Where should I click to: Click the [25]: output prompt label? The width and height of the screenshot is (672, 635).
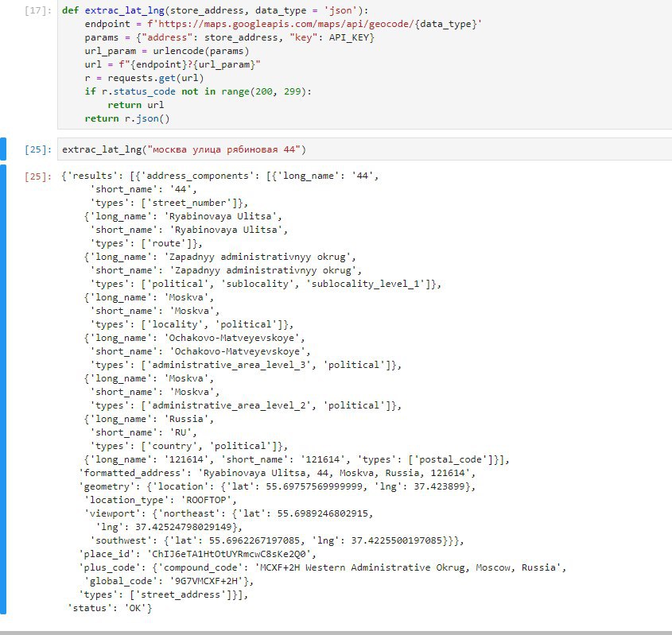click(x=37, y=176)
